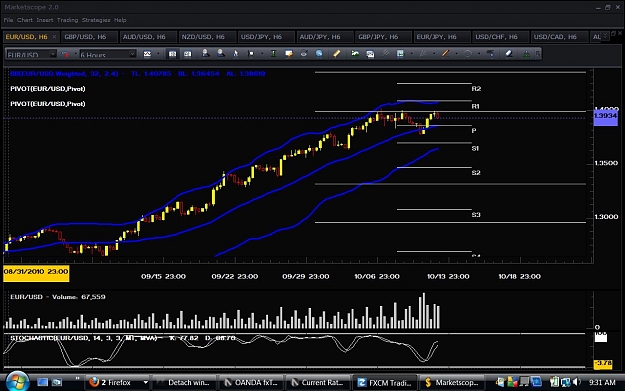
Task: Click the zoom out magnifier icon
Action: coord(220,53)
